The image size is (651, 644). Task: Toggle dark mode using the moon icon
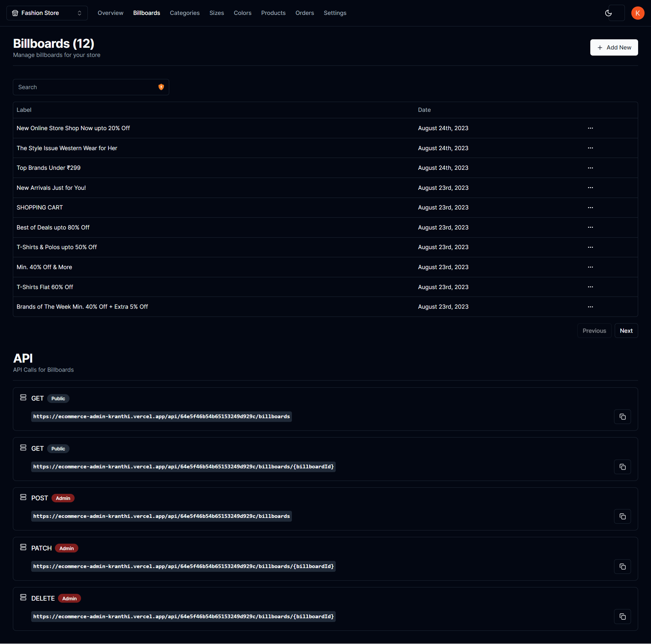608,13
